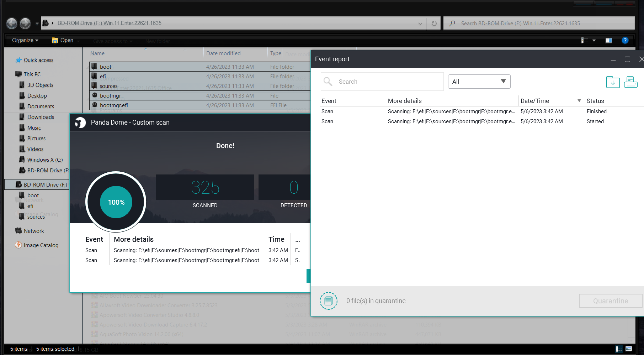Sort files by Date modified column

click(x=223, y=53)
